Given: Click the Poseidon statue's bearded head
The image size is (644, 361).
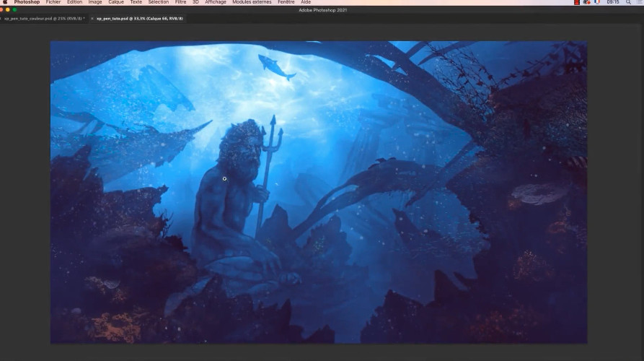Looking at the screenshot, I should tap(242, 150).
